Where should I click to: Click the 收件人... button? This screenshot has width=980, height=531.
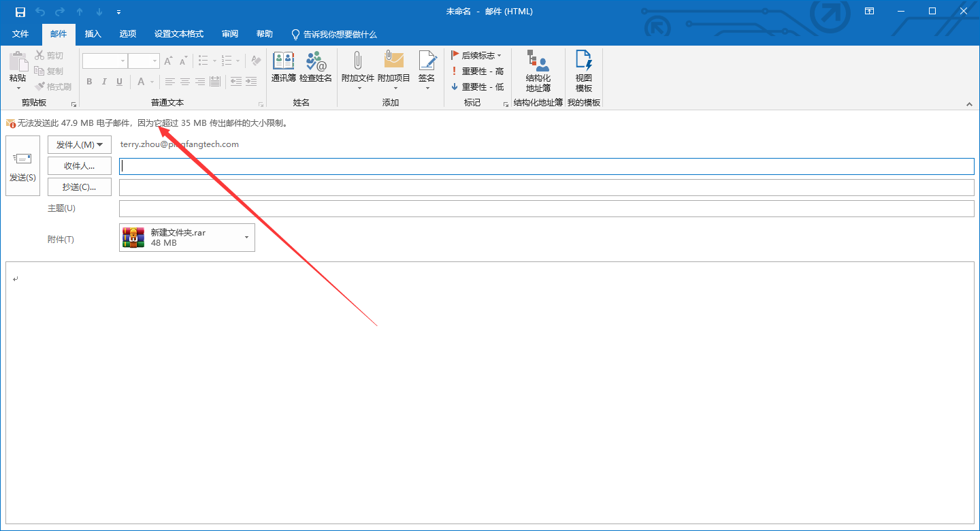tap(80, 166)
